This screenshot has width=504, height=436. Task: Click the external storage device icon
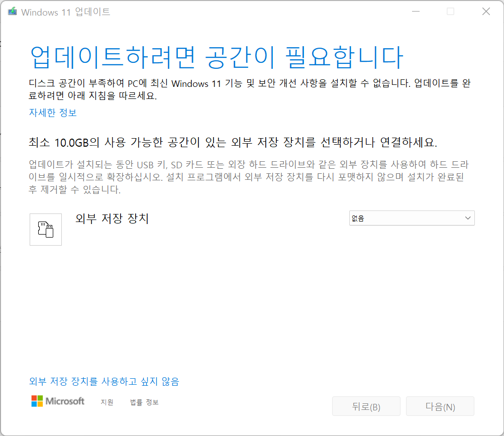tap(46, 230)
